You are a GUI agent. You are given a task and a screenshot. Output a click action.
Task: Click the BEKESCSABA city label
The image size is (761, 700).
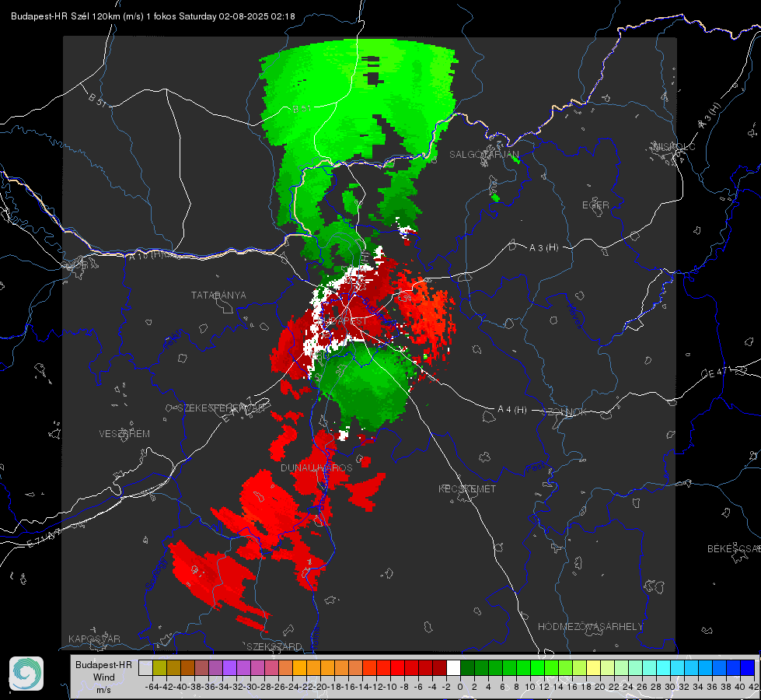(734, 548)
